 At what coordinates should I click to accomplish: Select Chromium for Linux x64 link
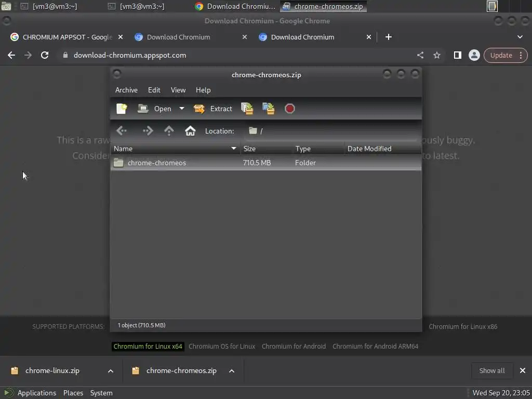point(148,347)
